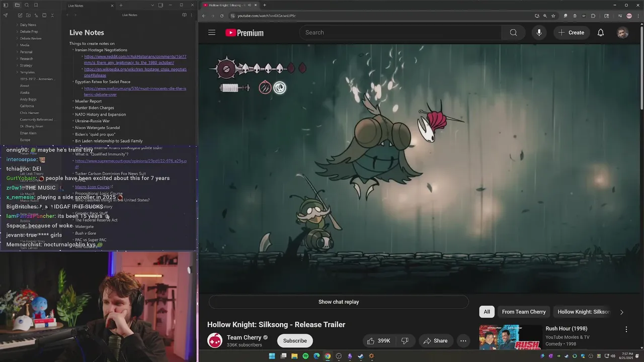Dislike the Silksong trailer video
The height and width of the screenshot is (362, 644).
(x=405, y=341)
